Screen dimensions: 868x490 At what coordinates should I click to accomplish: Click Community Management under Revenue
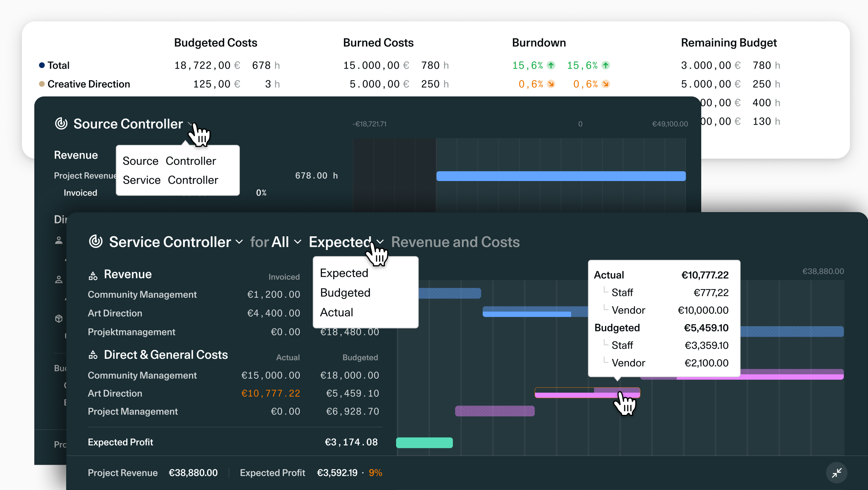142,295
